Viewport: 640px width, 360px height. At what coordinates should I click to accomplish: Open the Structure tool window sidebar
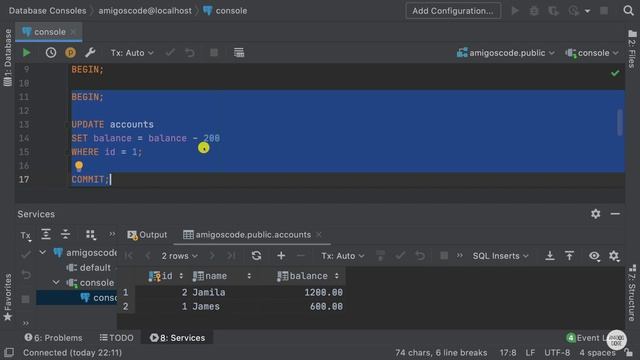632,293
